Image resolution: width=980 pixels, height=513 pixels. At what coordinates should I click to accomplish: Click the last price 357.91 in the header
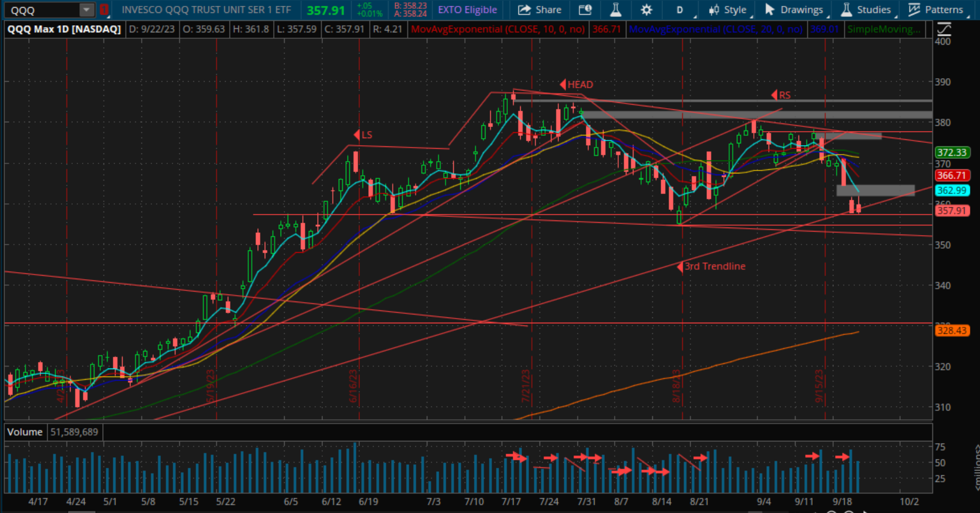tap(326, 11)
